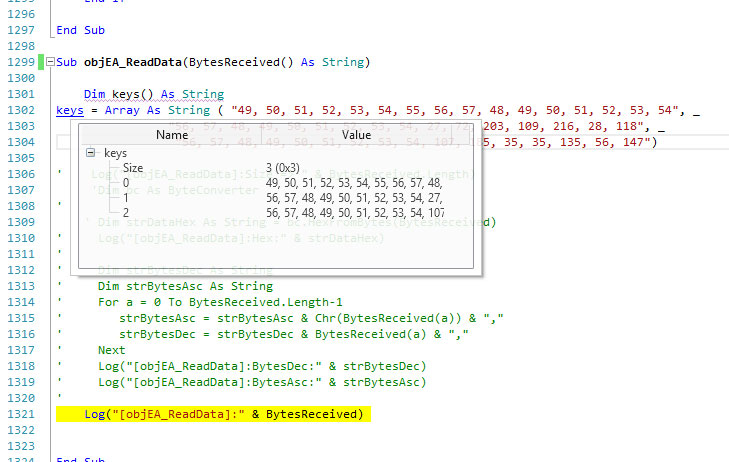Click 'BytesReceived() As String' parameter
This screenshot has height=462, width=729.
(x=276, y=62)
